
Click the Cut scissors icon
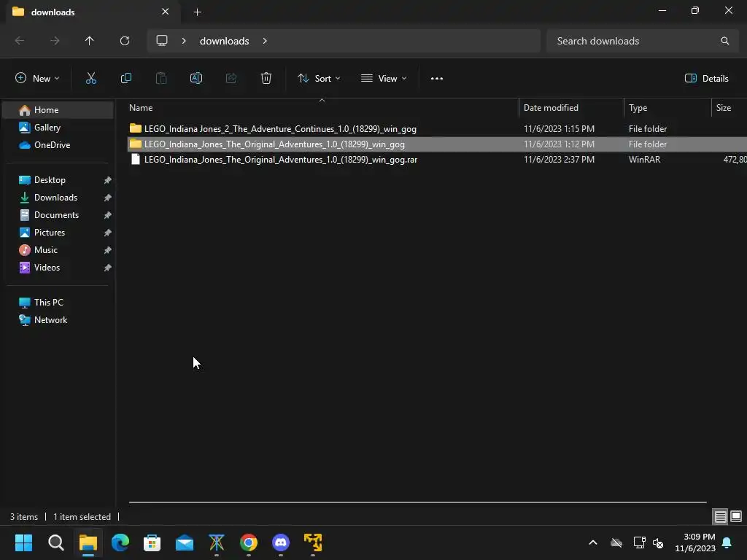click(90, 78)
